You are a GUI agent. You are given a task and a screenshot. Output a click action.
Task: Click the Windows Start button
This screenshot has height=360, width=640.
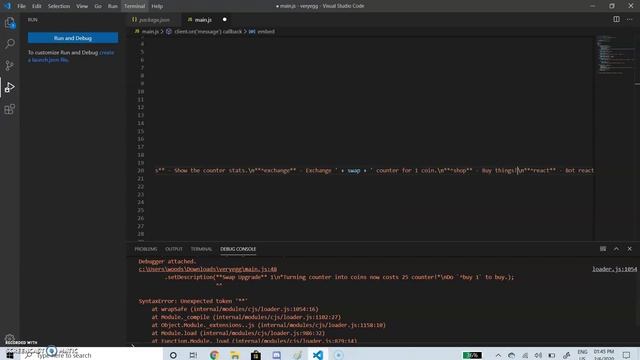pos(10,355)
